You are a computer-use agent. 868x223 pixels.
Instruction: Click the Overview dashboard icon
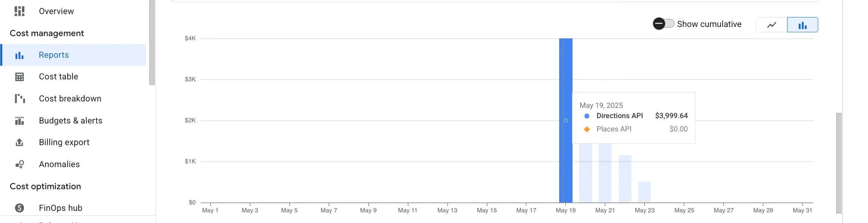(19, 11)
